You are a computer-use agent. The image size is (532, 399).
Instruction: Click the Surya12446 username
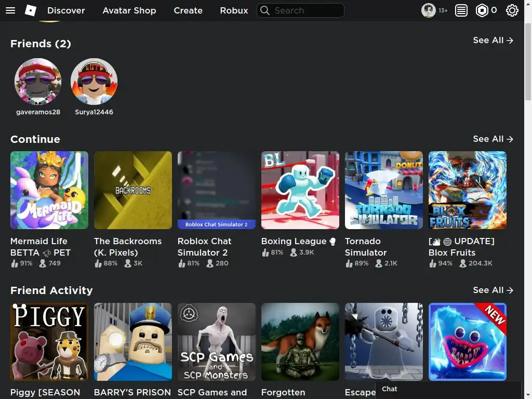coord(94,112)
